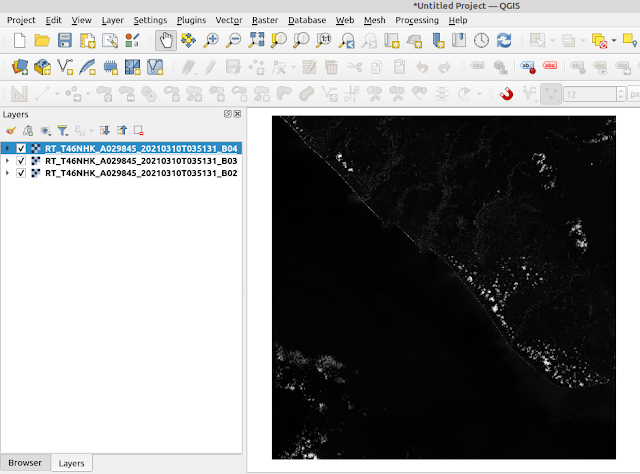This screenshot has height=474, width=640.
Task: Expand the B02 layer tree arrow
Action: click(x=7, y=173)
